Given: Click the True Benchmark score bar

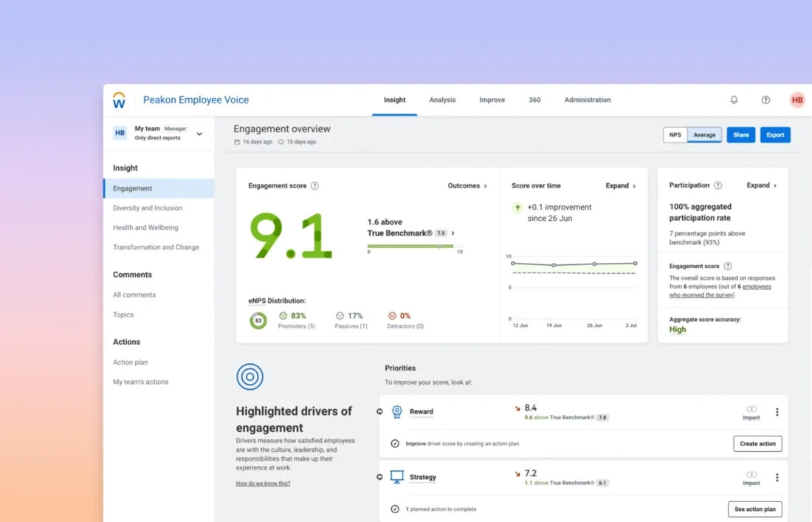Looking at the screenshot, I should pos(413,246).
